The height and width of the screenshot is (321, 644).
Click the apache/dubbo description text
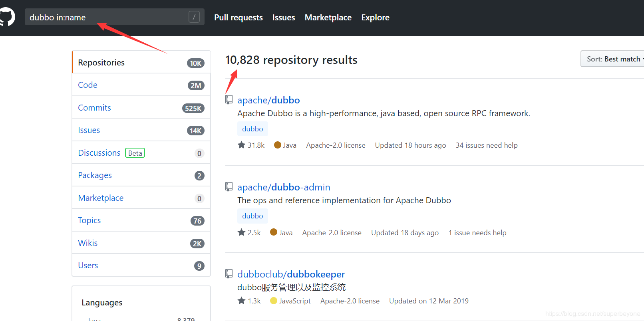click(x=384, y=113)
